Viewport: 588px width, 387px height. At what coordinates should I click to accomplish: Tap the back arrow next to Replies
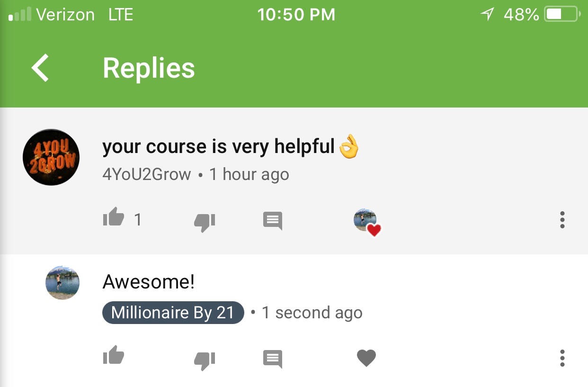pyautogui.click(x=40, y=68)
